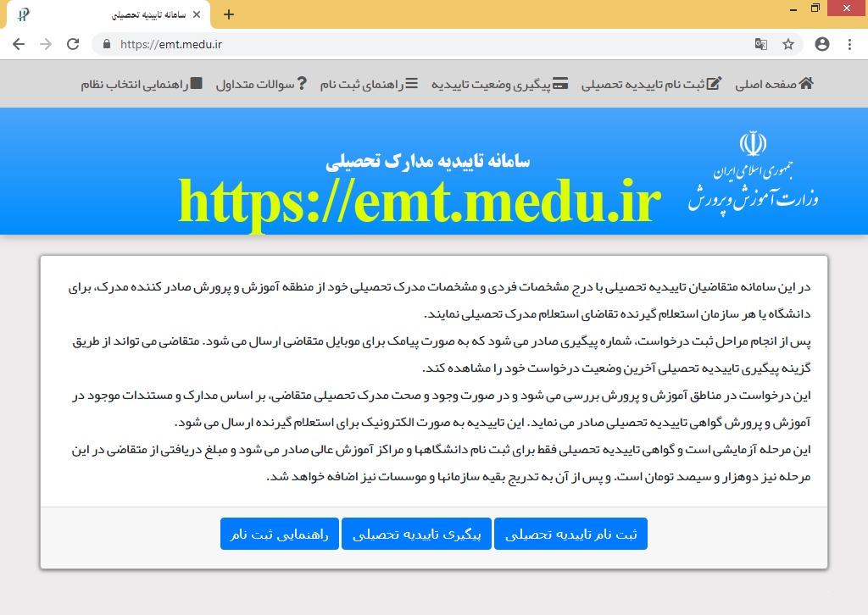
Task: Click the list icon for راهنمای ثبت نام
Action: pyautogui.click(x=411, y=83)
